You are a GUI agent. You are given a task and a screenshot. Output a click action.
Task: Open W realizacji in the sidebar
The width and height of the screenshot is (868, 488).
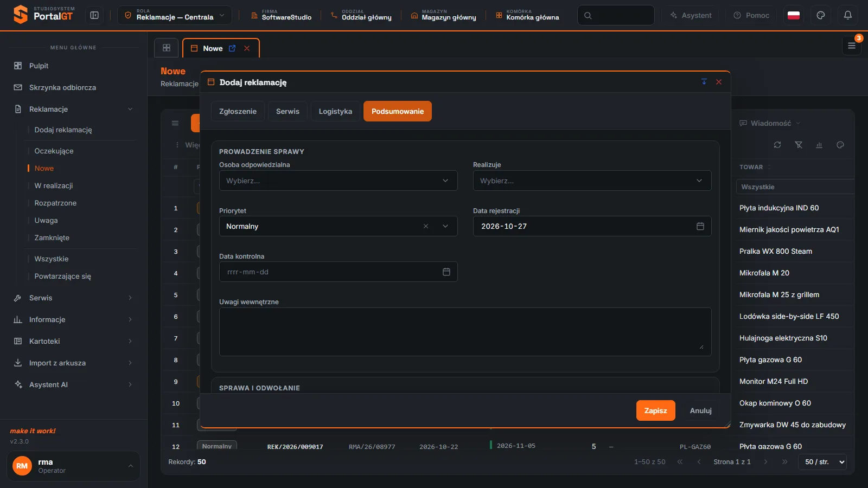tap(54, 185)
